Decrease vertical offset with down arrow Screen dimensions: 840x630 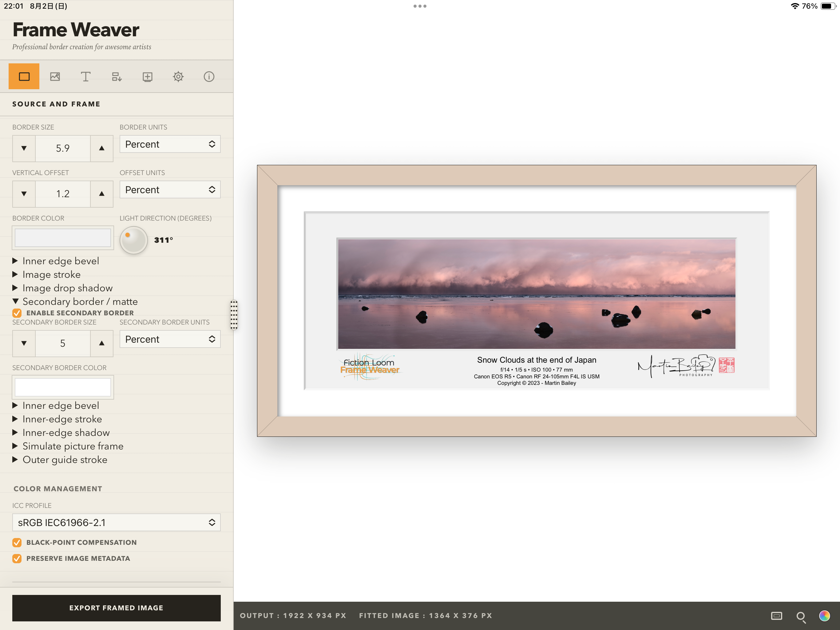(24, 194)
